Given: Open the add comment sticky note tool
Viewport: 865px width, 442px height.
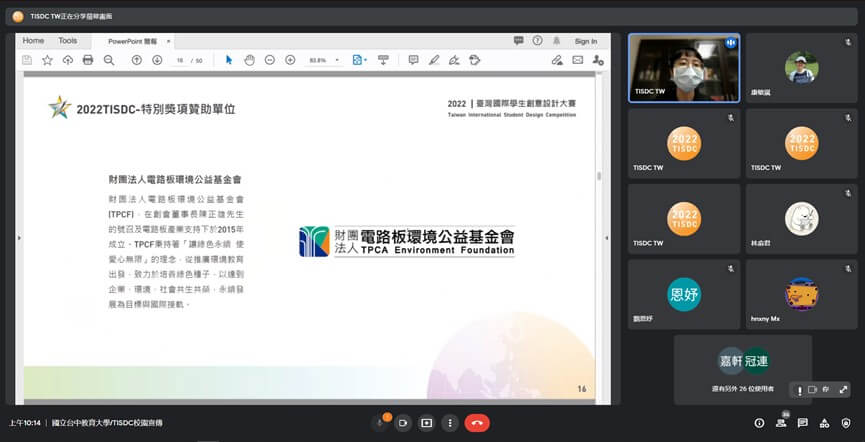Looking at the screenshot, I should pyautogui.click(x=413, y=60).
